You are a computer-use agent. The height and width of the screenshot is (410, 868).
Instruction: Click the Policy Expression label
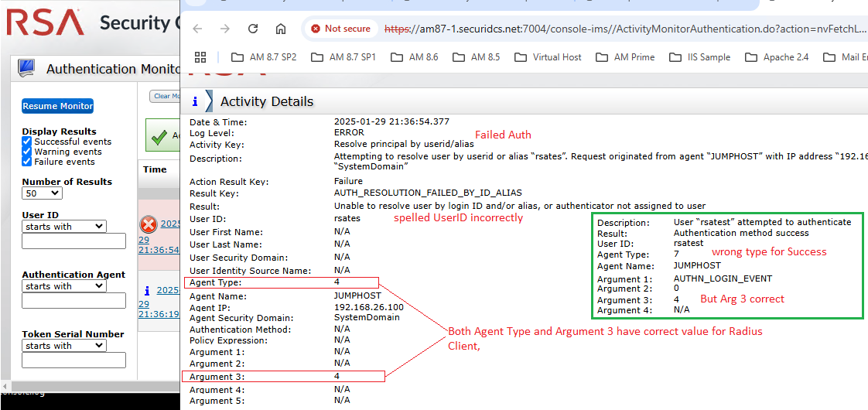pos(221,340)
